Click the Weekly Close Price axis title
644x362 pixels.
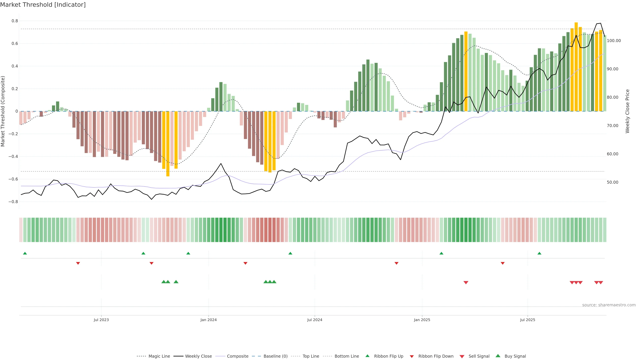pyautogui.click(x=627, y=111)
